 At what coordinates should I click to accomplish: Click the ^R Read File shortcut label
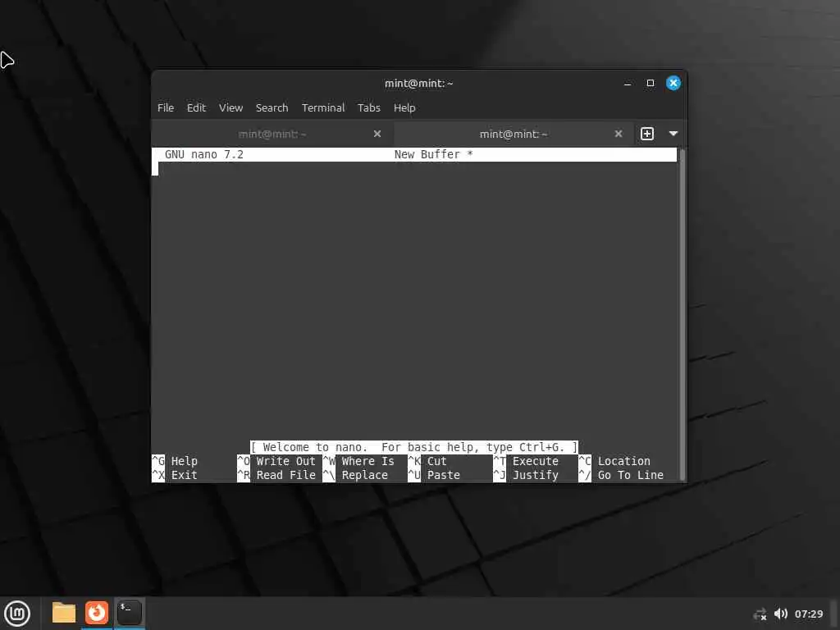click(276, 475)
